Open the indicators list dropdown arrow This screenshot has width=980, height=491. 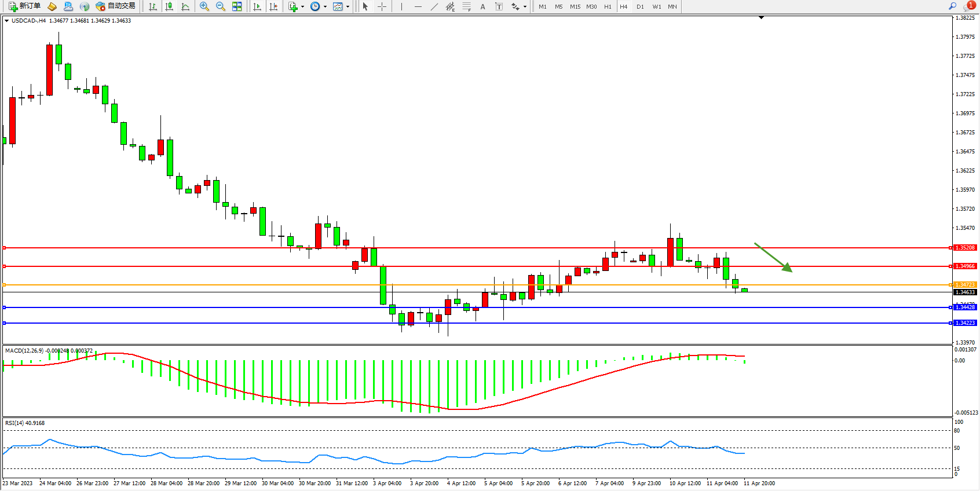pyautogui.click(x=302, y=7)
